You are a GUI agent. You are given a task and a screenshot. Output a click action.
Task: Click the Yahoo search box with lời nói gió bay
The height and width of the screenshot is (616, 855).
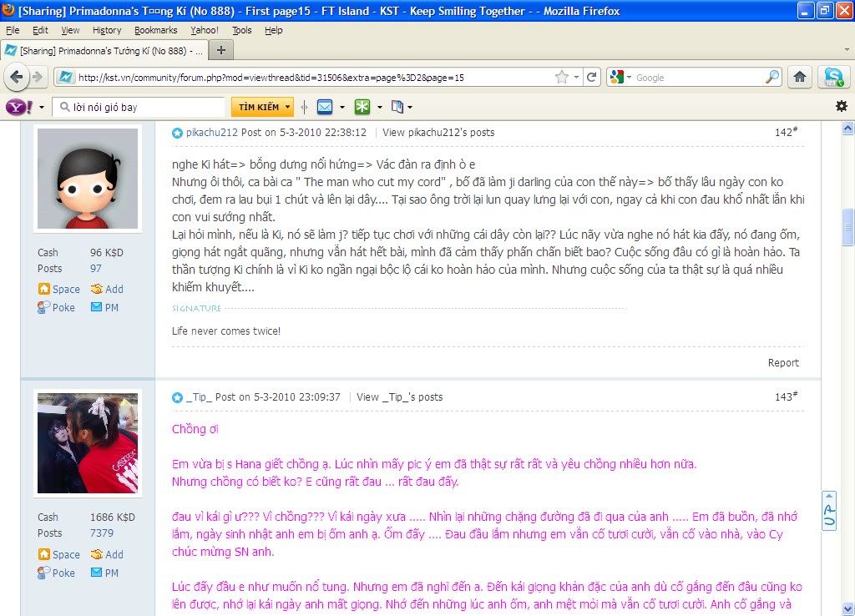pyautogui.click(x=139, y=107)
